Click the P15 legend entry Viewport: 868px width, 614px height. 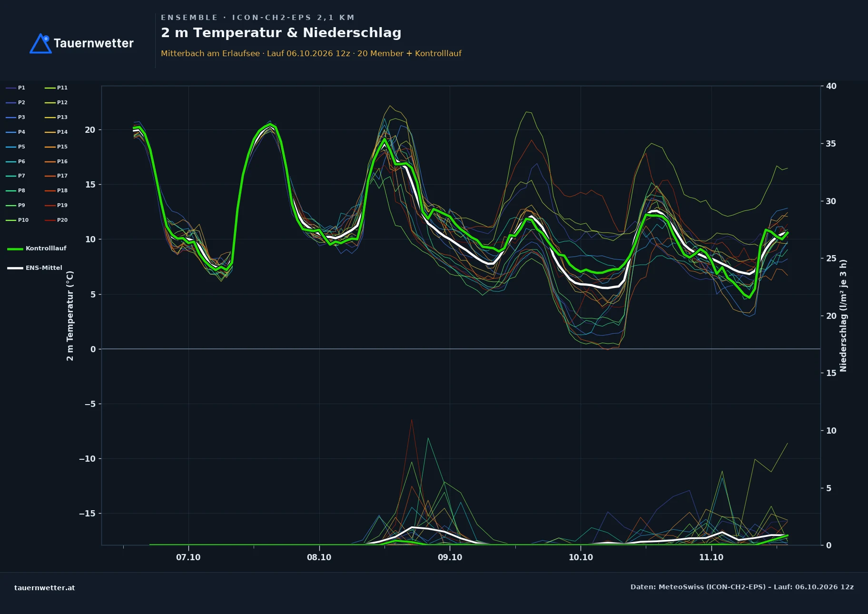point(56,147)
